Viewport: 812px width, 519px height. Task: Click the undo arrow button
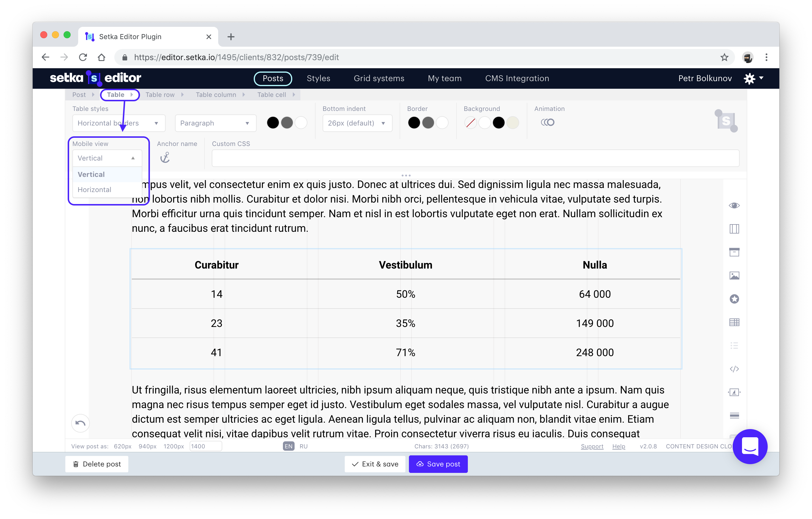[x=80, y=423]
